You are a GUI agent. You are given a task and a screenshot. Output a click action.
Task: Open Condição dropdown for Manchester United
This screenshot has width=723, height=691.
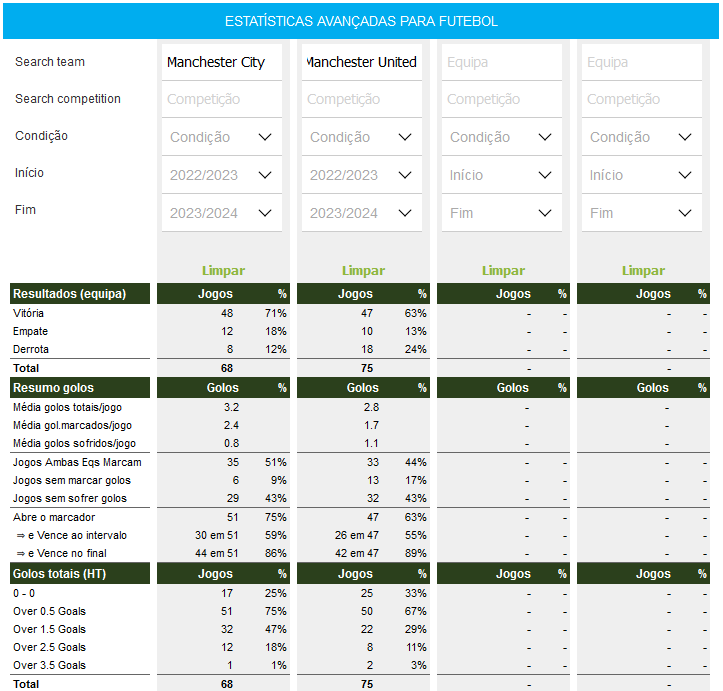click(362, 137)
